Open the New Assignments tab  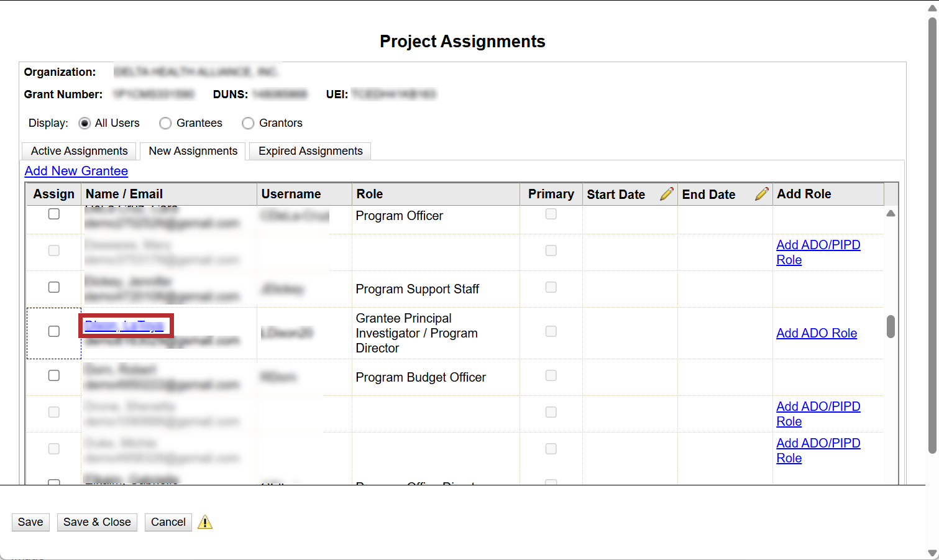(x=193, y=151)
